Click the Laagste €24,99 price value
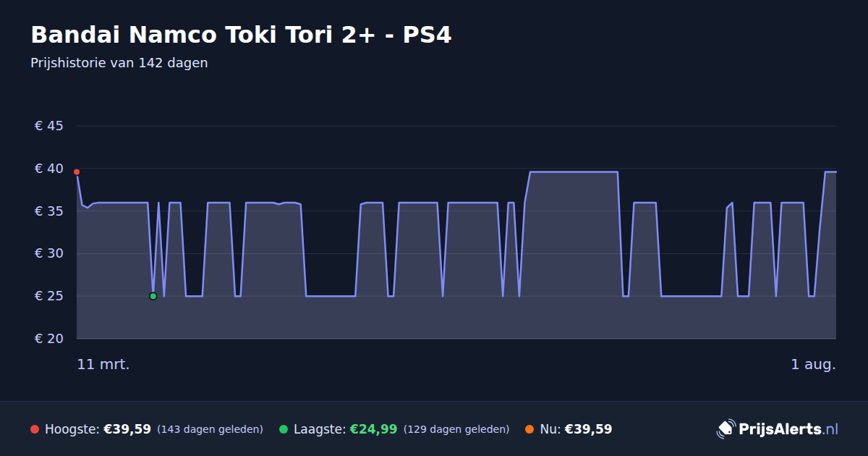 (x=373, y=429)
